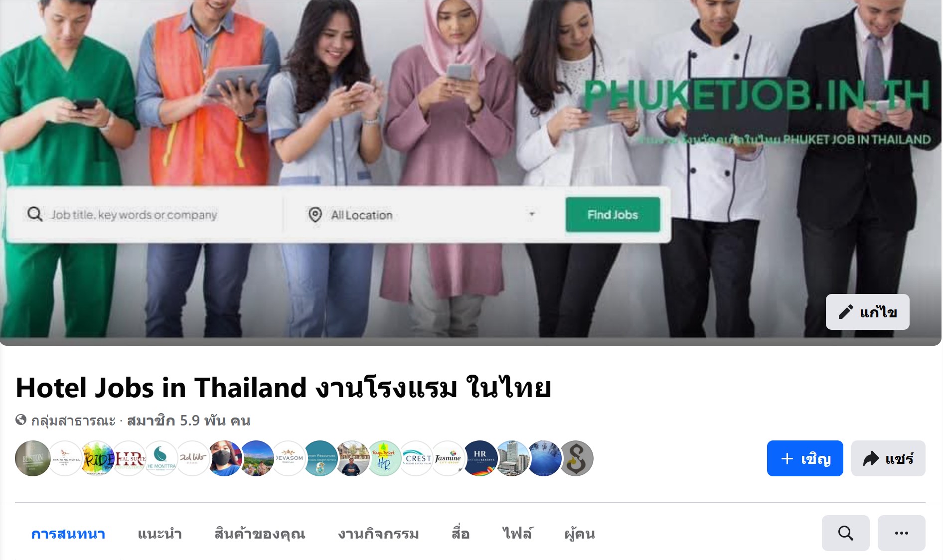This screenshot has width=943, height=560.
Task: Click the share arrow button แชร์
Action: tap(888, 458)
